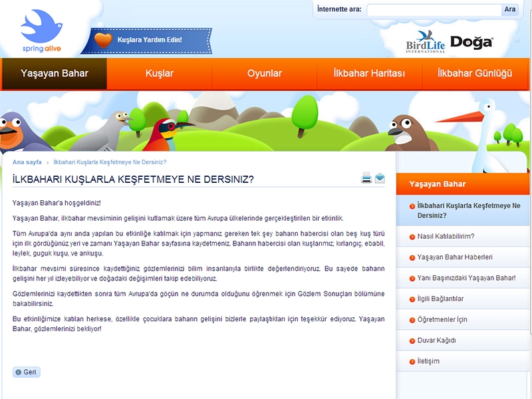532x399 pixels.
Task: Open Öğretmenler İçin sidebar link
Action: point(442,319)
